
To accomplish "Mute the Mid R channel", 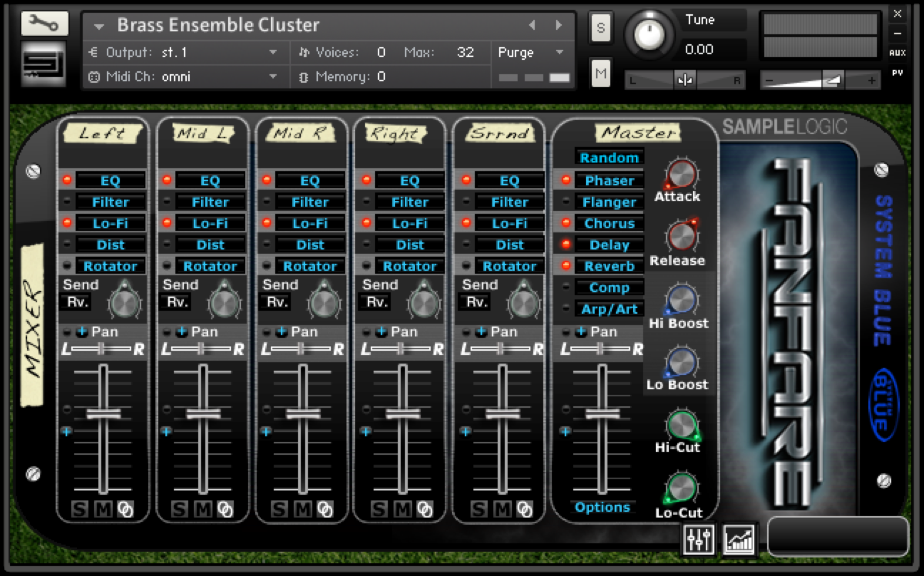I will 303,509.
